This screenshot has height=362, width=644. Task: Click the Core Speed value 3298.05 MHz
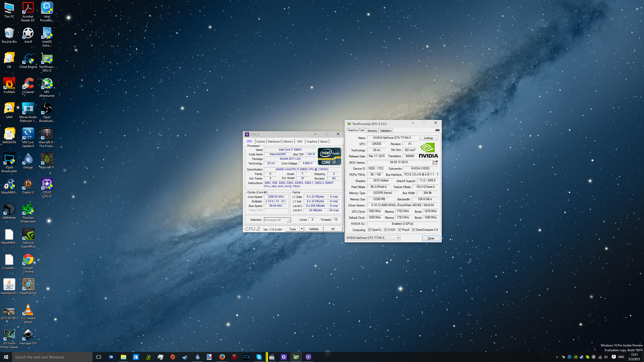click(276, 197)
